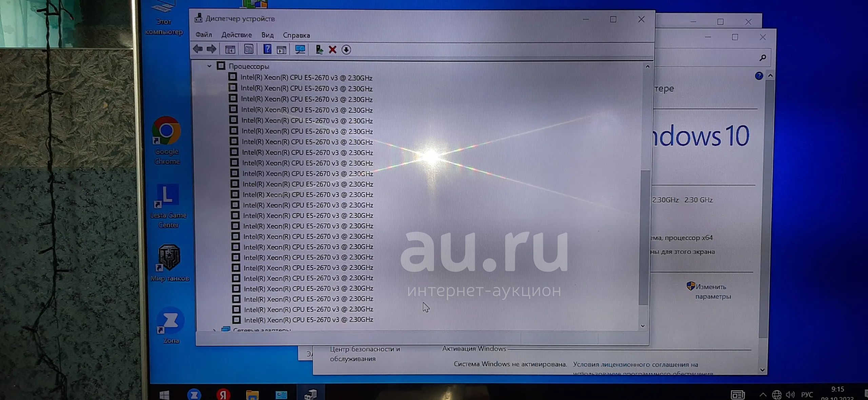Select the Этот компьютер desktop icon

tap(164, 18)
